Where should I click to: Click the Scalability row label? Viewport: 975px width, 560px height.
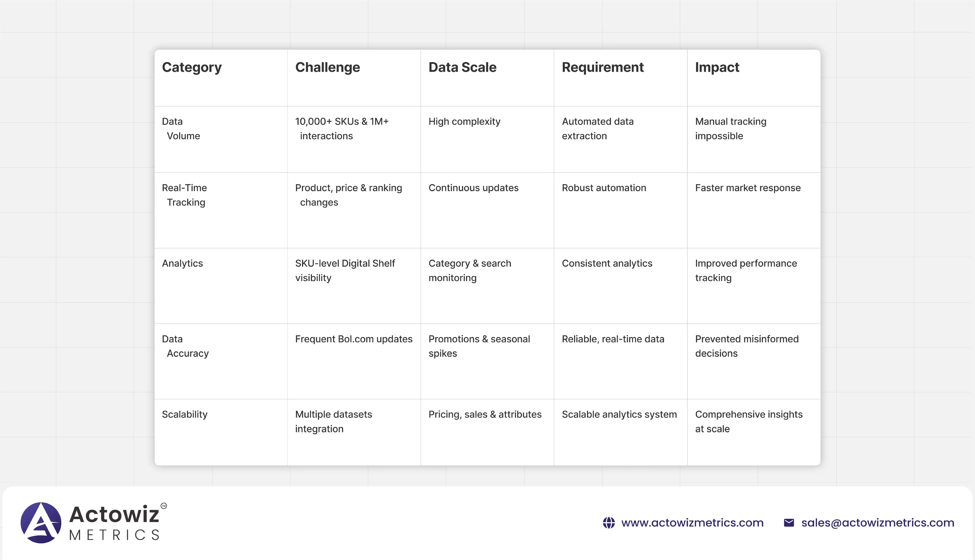(x=185, y=415)
